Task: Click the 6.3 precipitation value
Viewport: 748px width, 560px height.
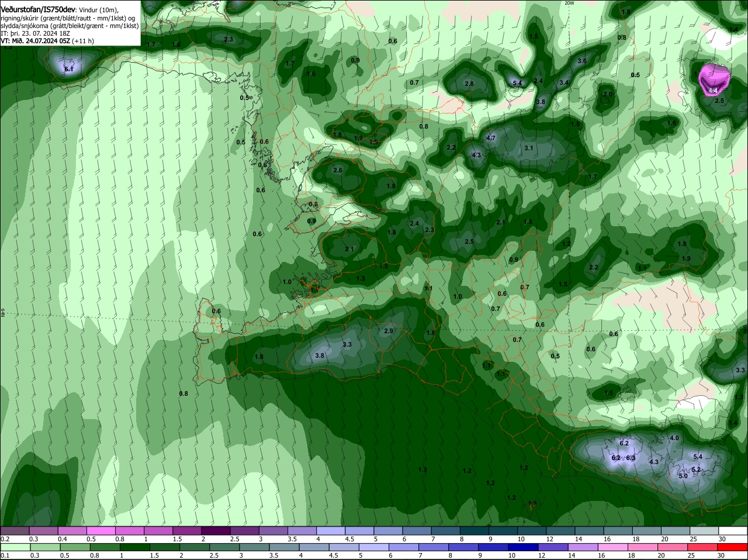Action: (x=631, y=458)
